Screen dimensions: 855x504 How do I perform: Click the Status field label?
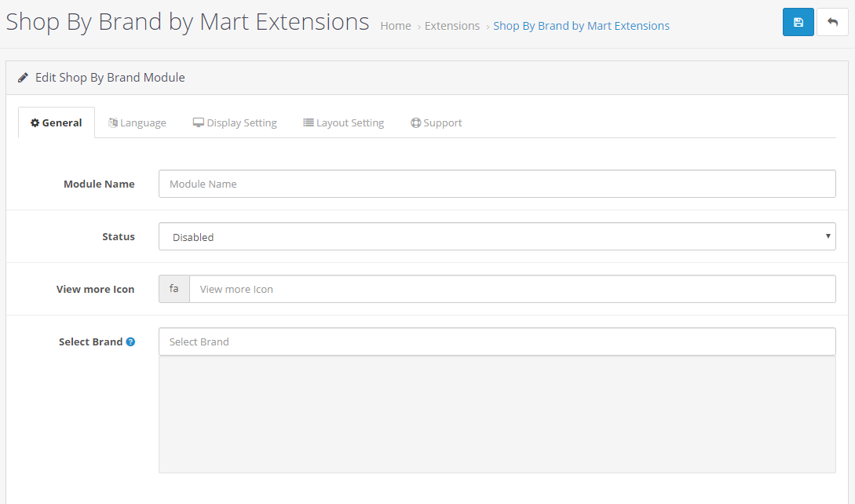click(119, 237)
